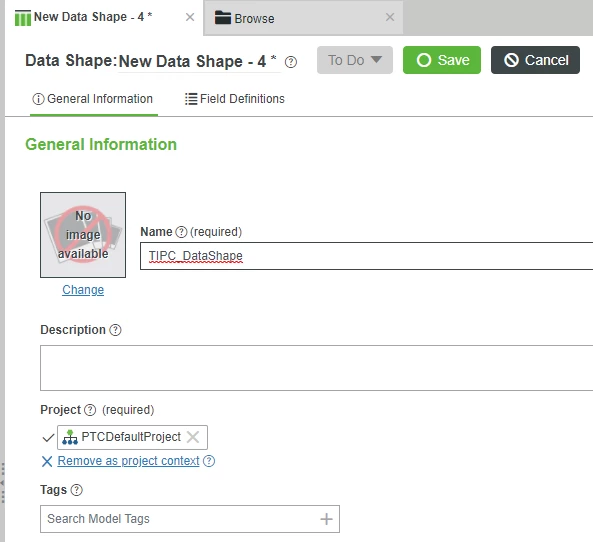Click the PTCDefaultProject project icon
Viewport: 593px width, 542px height.
click(x=70, y=437)
